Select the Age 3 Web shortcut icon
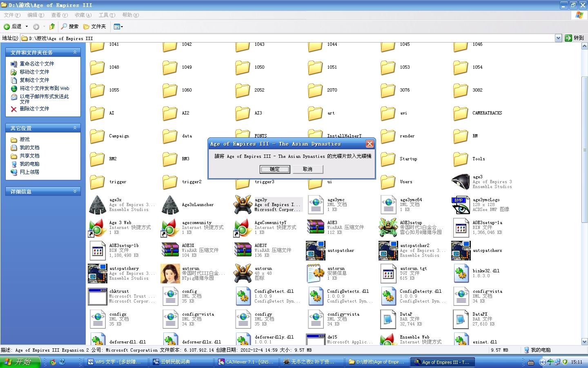588x368 pixels. point(98,228)
